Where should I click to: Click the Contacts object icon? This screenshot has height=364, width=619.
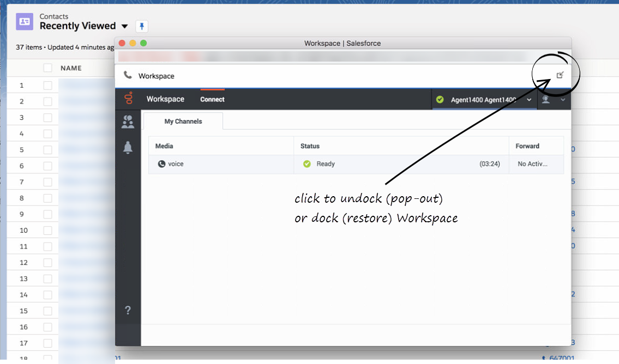25,22
